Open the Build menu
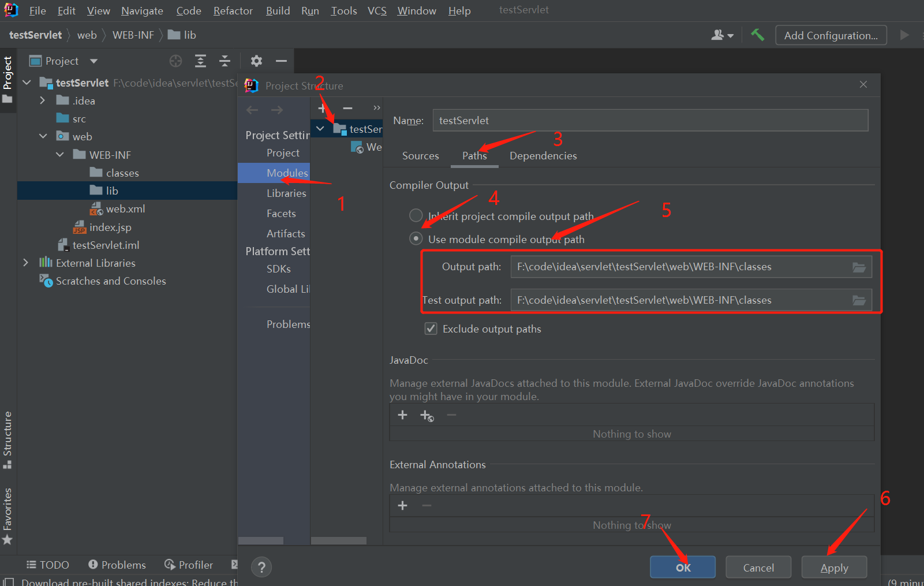 (x=278, y=11)
